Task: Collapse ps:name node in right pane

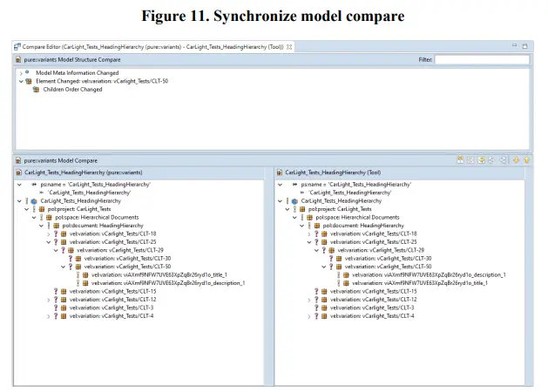Action: click(281, 185)
